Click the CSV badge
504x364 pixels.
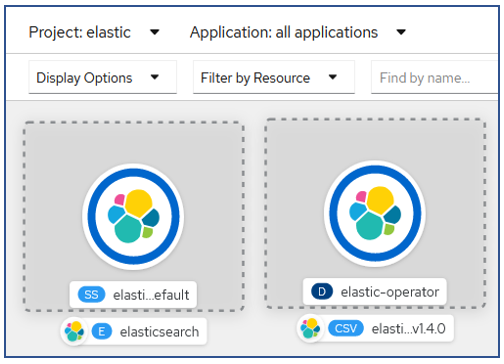pos(346,329)
